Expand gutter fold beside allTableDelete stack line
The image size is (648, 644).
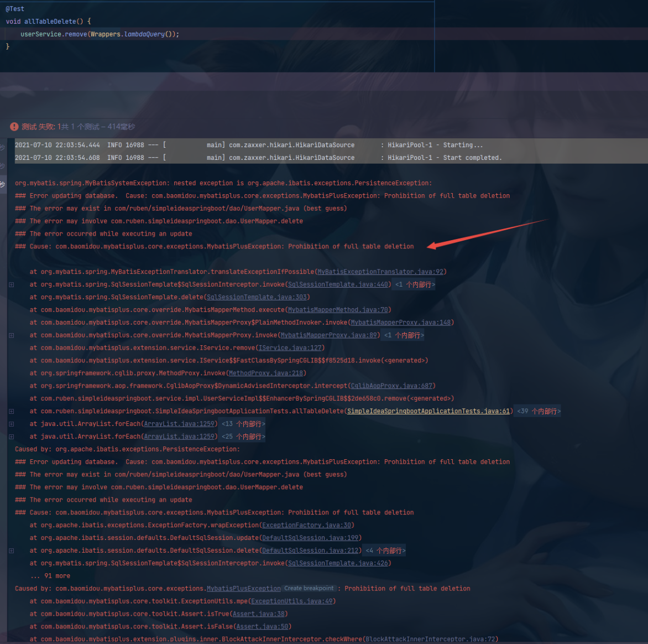11,411
